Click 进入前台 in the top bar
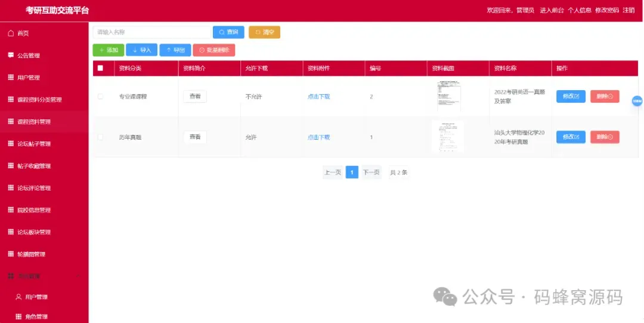The width and height of the screenshot is (644, 323). click(x=552, y=10)
